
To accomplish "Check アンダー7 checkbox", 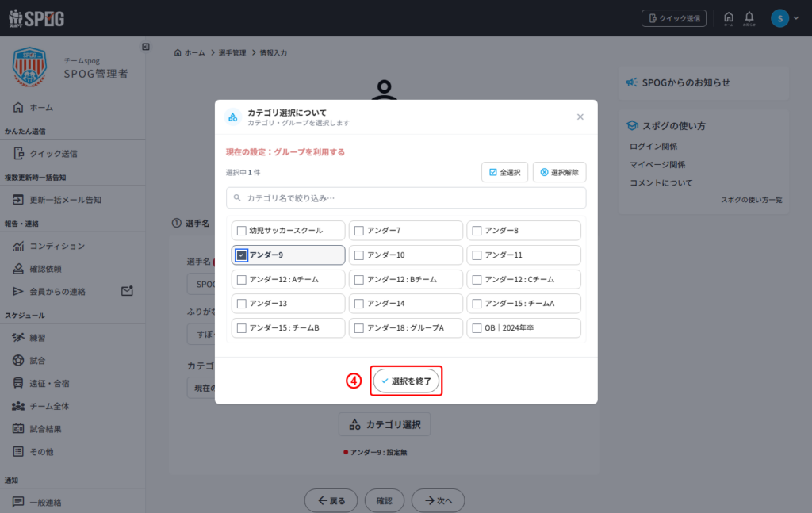I will tap(359, 231).
